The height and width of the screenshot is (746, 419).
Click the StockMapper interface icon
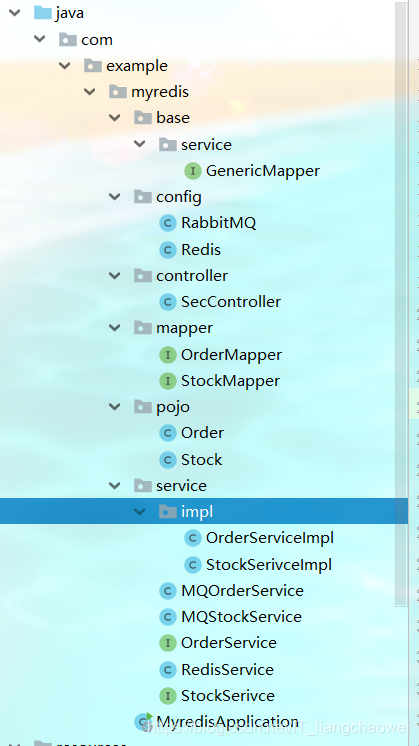[x=167, y=381]
